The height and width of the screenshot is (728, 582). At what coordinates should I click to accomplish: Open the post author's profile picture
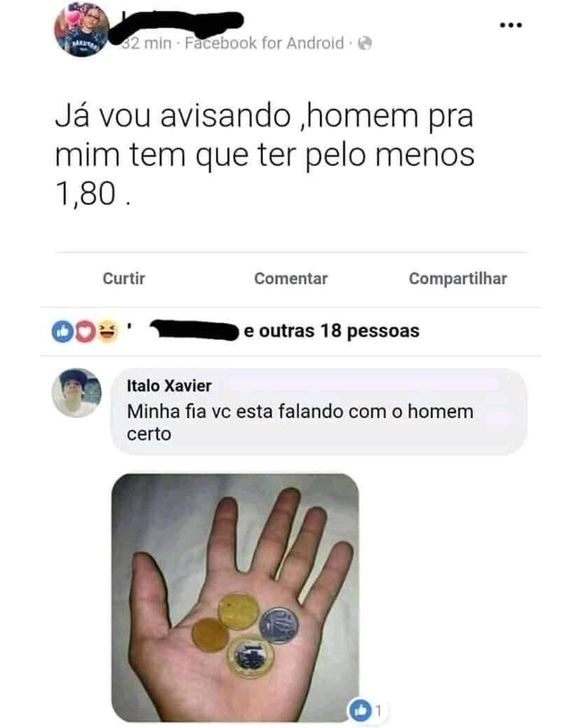pyautogui.click(x=82, y=29)
